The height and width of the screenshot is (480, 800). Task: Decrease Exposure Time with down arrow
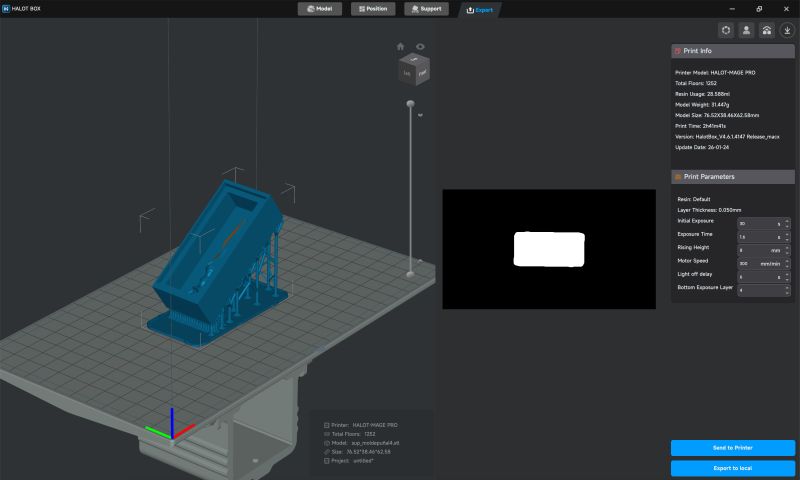[787, 240]
